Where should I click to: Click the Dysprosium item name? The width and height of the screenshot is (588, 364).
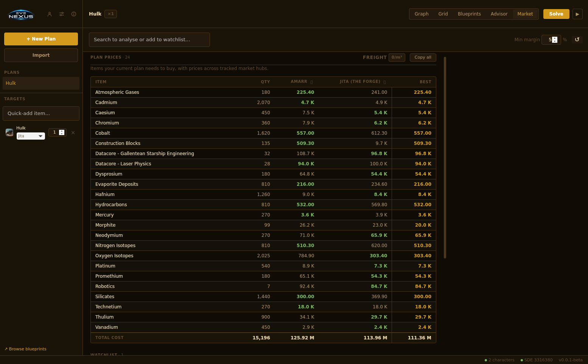(109, 174)
